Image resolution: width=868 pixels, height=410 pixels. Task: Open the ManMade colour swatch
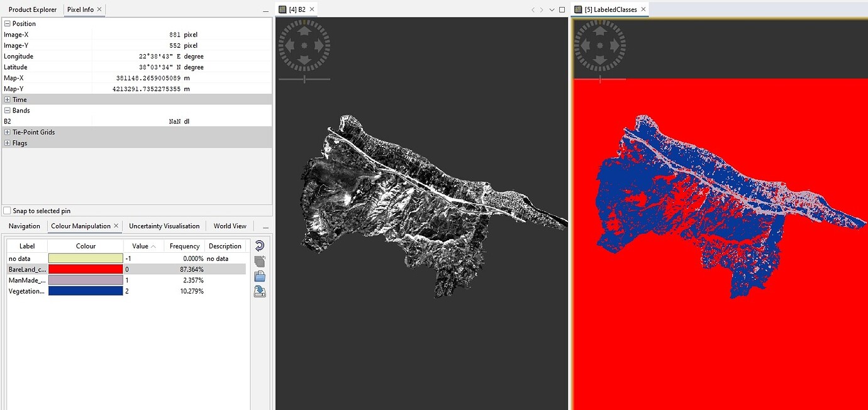coord(86,280)
